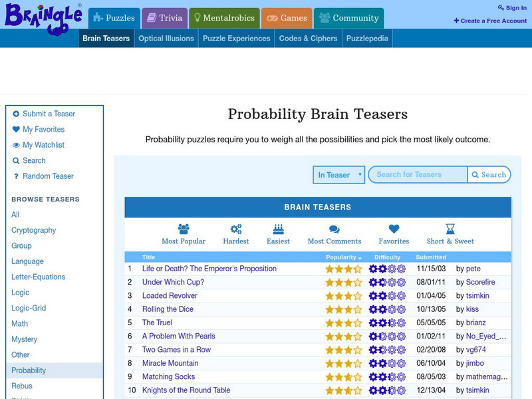Open the My Watchlist eye link
This screenshot has width=532, height=399.
point(43,145)
